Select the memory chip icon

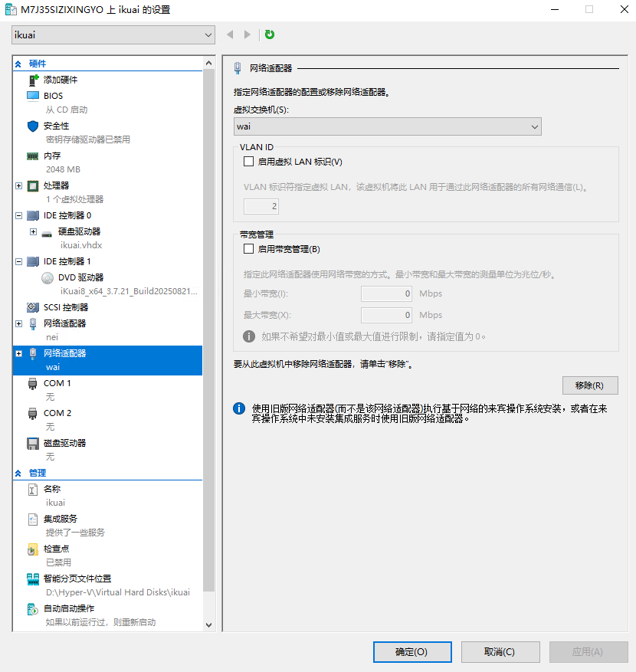pos(33,156)
